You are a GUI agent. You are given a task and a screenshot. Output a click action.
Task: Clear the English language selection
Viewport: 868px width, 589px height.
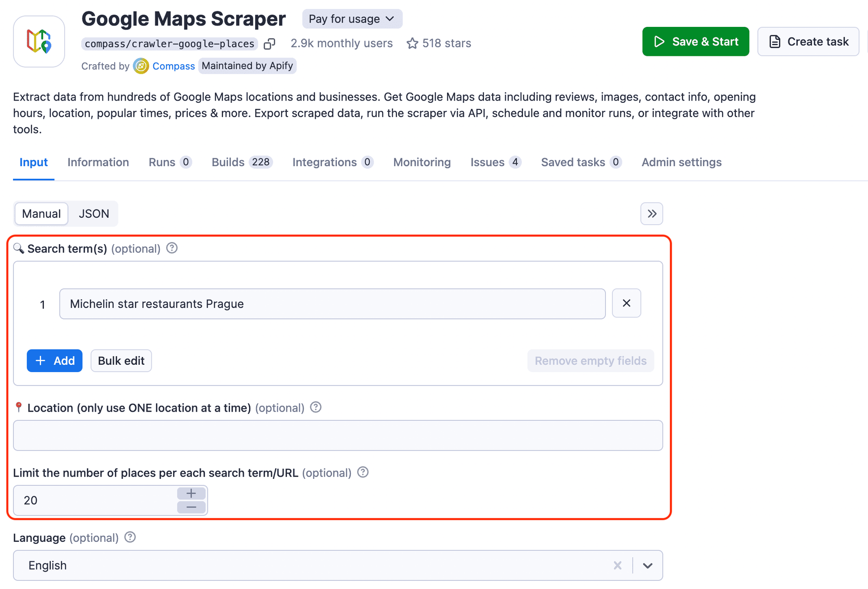[x=618, y=566]
